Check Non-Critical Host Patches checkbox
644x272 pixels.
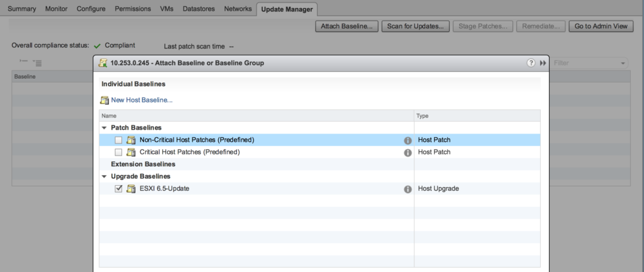point(118,140)
